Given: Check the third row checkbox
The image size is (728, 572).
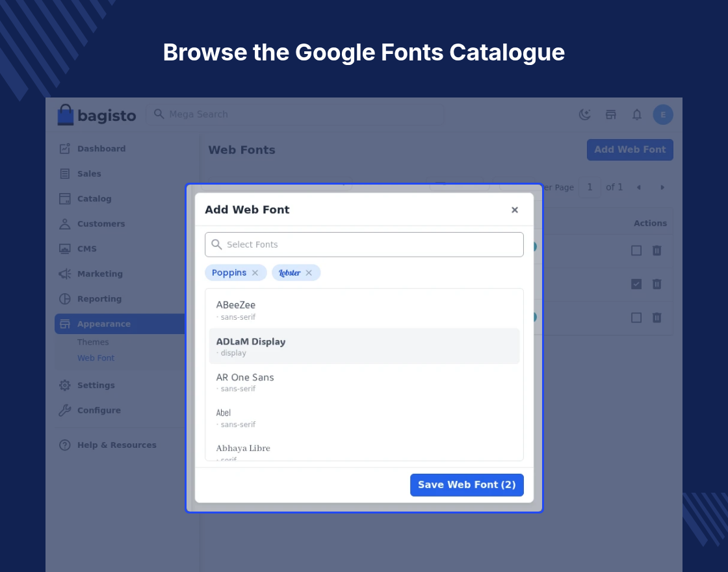Looking at the screenshot, I should tap(636, 318).
